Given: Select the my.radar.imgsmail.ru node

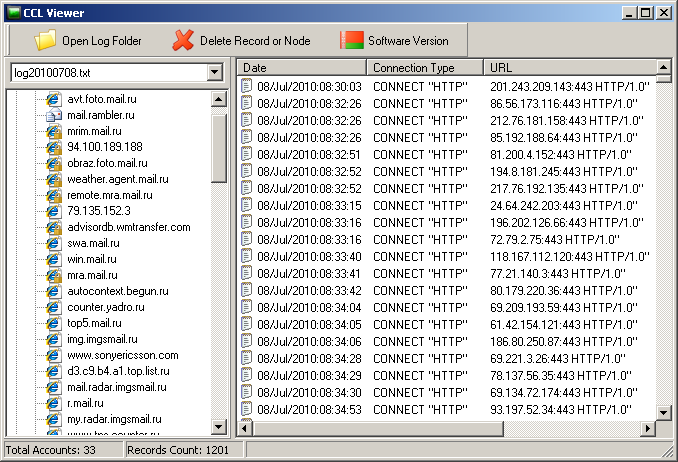Looking at the screenshot, I should pos(115,419).
